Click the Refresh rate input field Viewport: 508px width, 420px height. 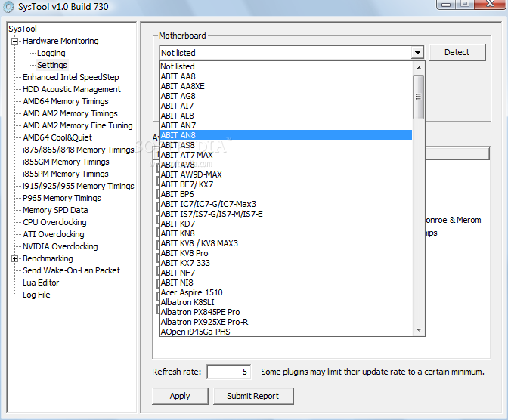tap(229, 372)
